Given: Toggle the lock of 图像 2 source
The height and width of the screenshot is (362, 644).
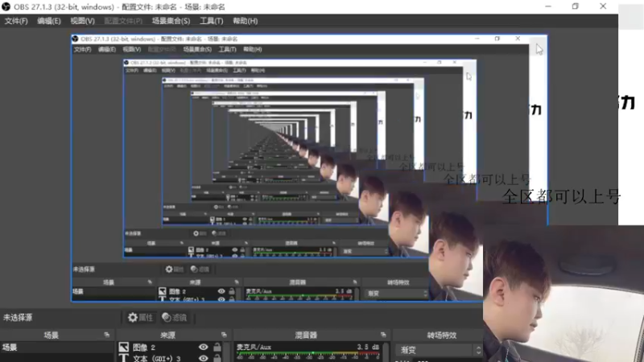Looking at the screenshot, I should [x=217, y=348].
